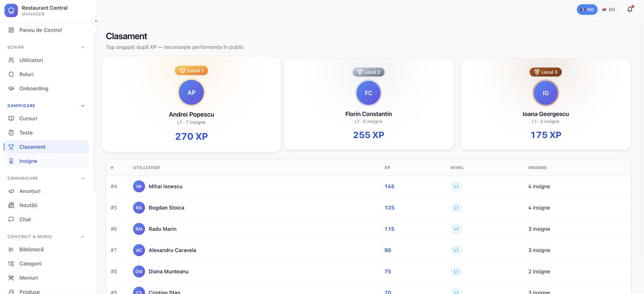This screenshot has height=294, width=644.
Task: Click the INSIGNE column header
Action: (x=538, y=168)
